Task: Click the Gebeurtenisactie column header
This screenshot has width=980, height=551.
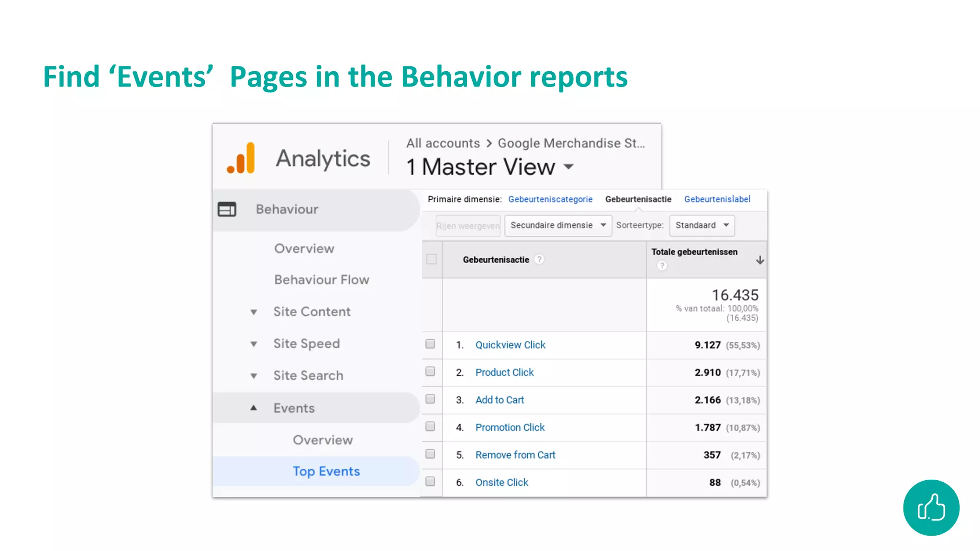Action: [496, 260]
